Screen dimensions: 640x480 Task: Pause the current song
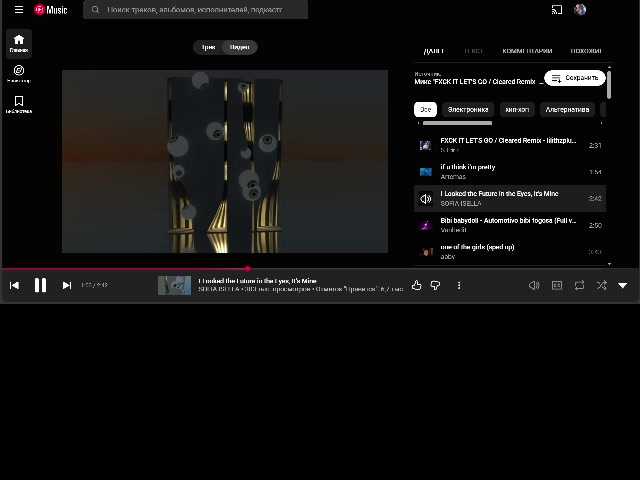click(x=40, y=285)
